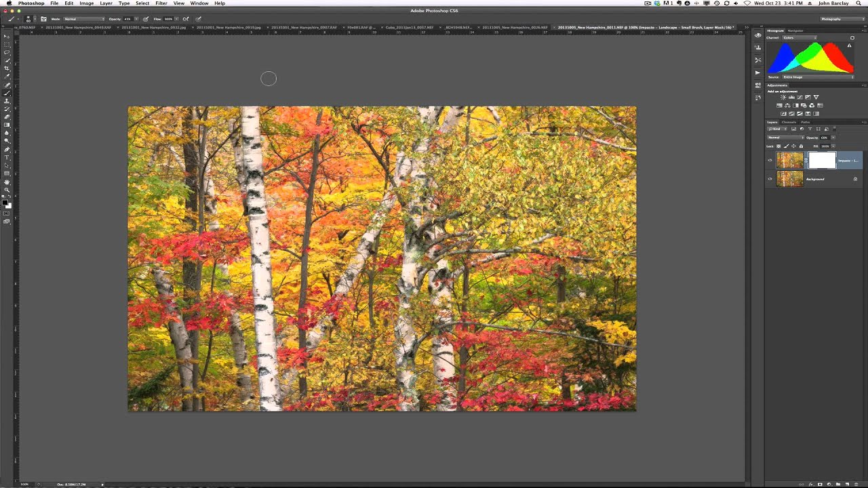
Task: Refresh the histogram with uncached data
Action: [x=852, y=38]
